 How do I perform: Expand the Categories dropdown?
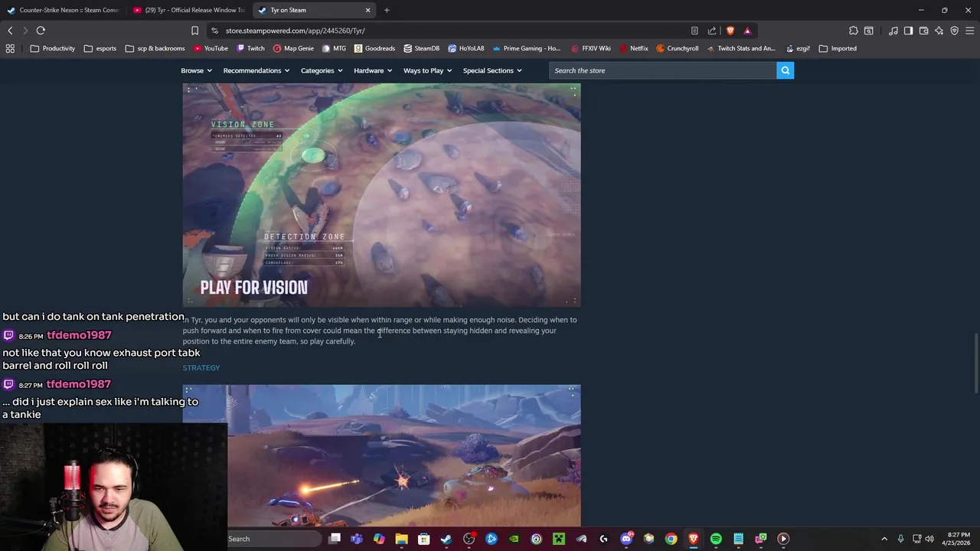[322, 70]
